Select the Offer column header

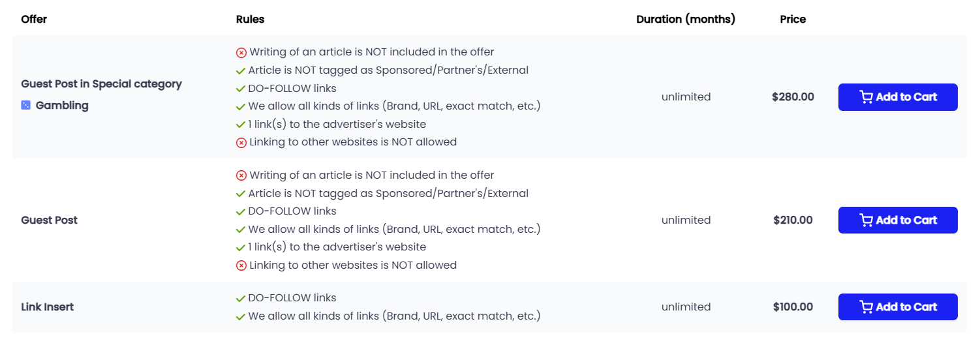34,19
